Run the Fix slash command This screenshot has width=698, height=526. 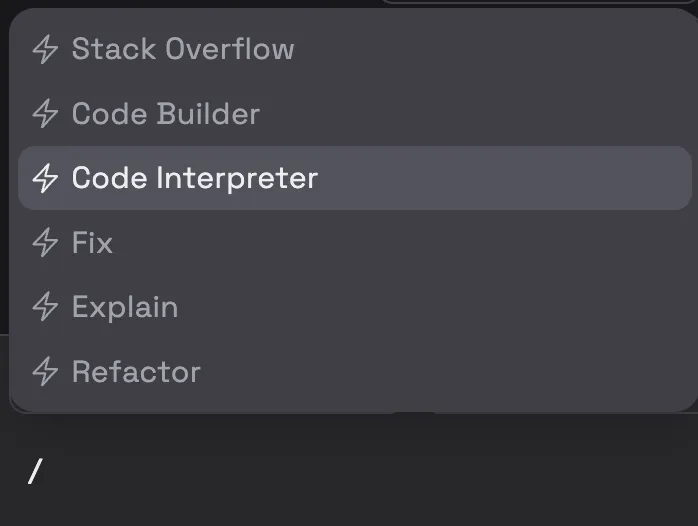[x=92, y=243]
